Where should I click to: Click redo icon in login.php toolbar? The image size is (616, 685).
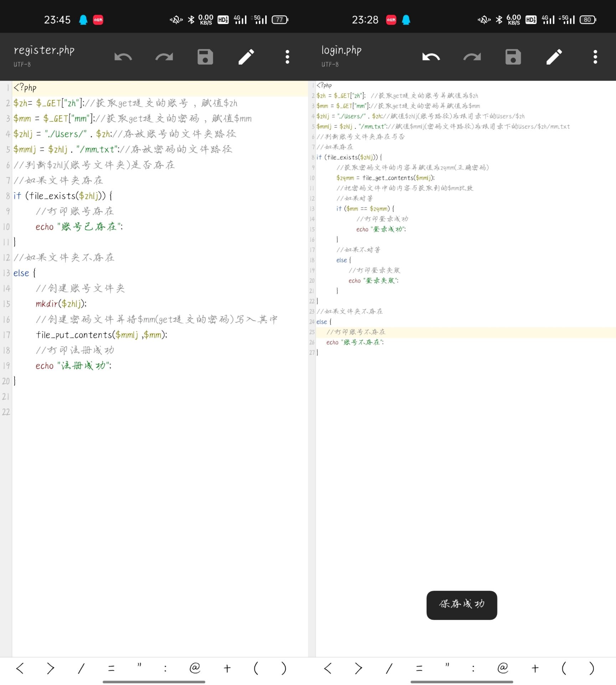pos(472,57)
